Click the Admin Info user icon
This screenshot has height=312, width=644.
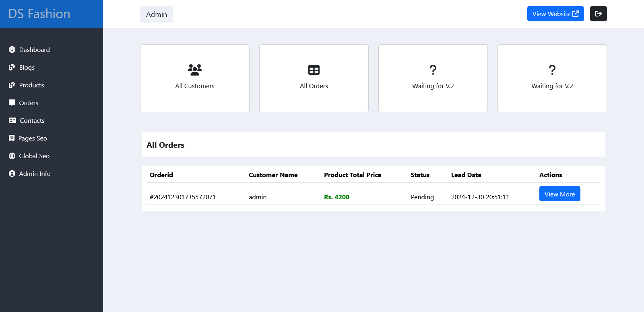click(12, 174)
